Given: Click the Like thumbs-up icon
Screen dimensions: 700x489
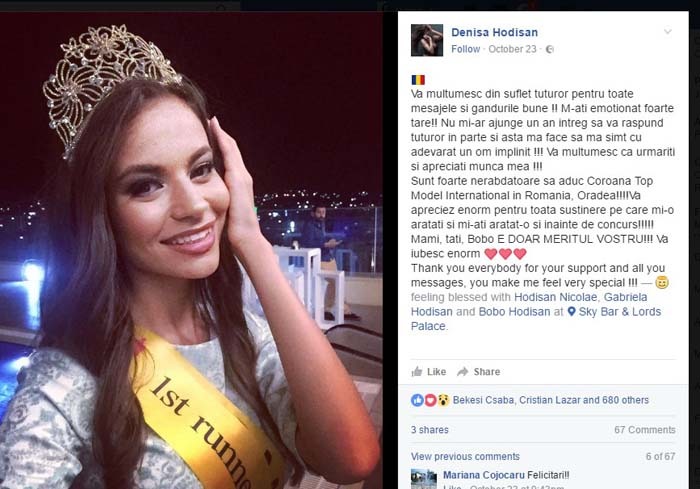Looking at the screenshot, I should pos(417,372).
